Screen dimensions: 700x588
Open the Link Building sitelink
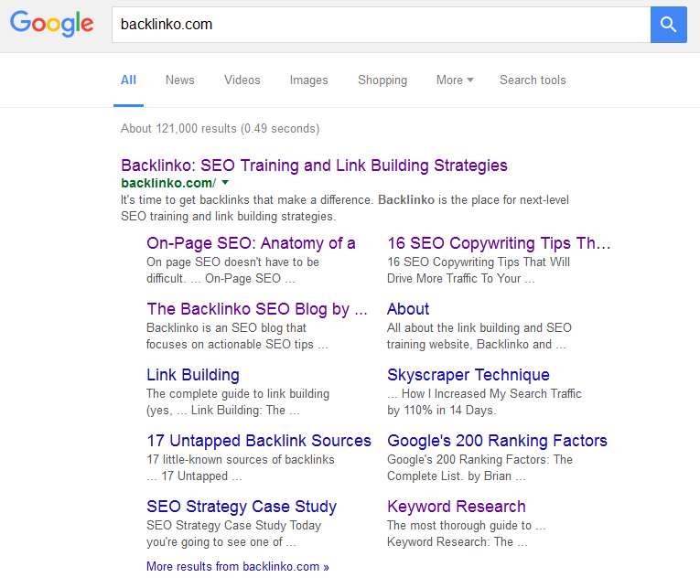click(x=193, y=375)
